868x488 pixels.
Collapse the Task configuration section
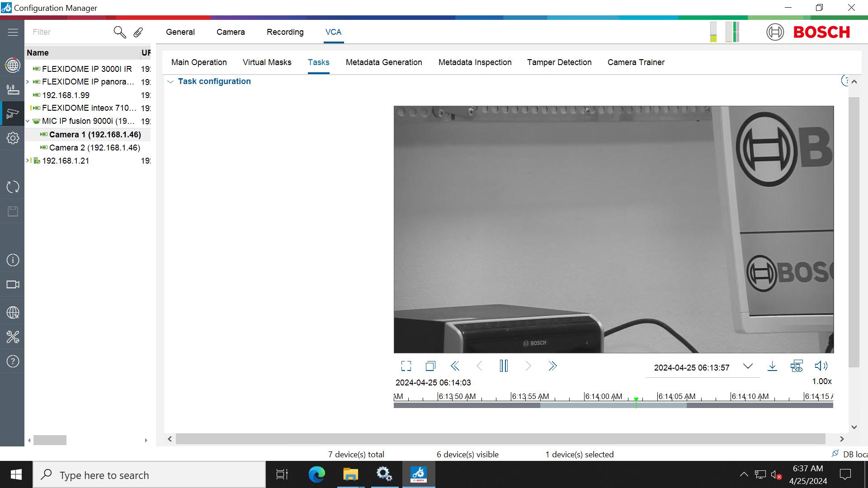(x=170, y=82)
